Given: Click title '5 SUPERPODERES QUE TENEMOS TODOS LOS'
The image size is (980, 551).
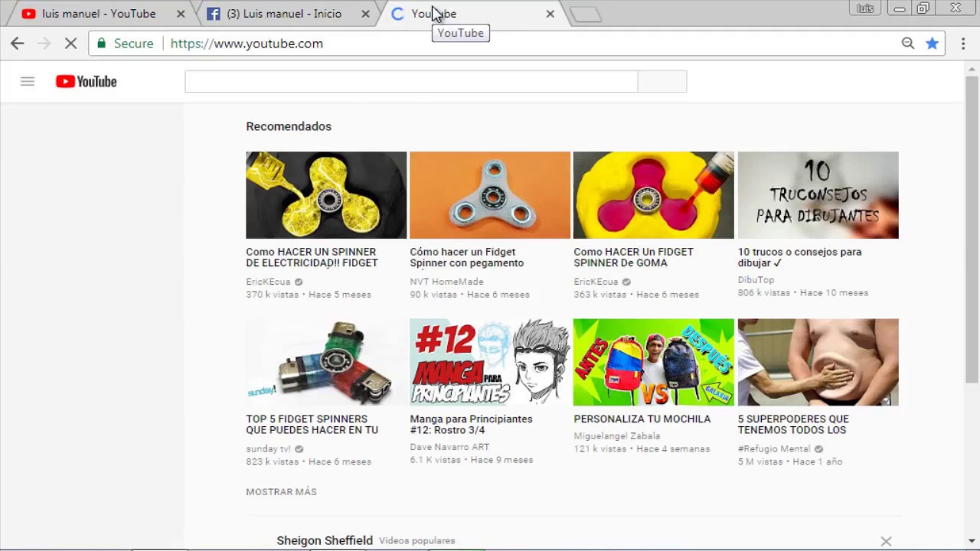Looking at the screenshot, I should tap(793, 425).
